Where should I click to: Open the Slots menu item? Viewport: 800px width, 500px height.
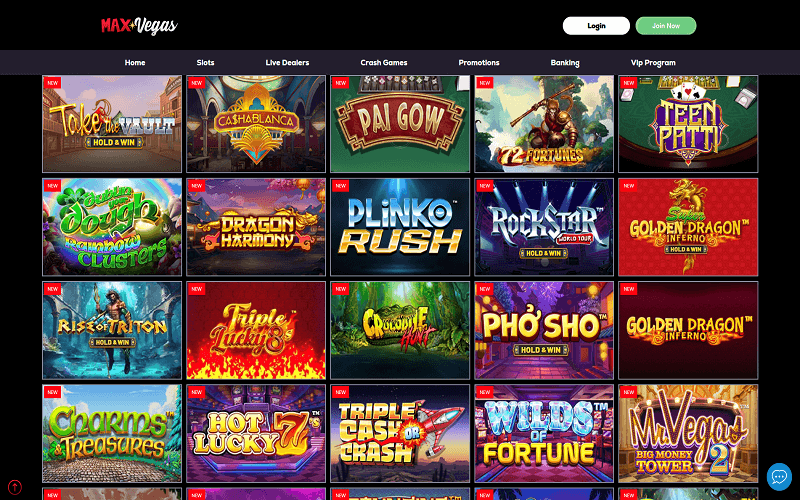[206, 63]
